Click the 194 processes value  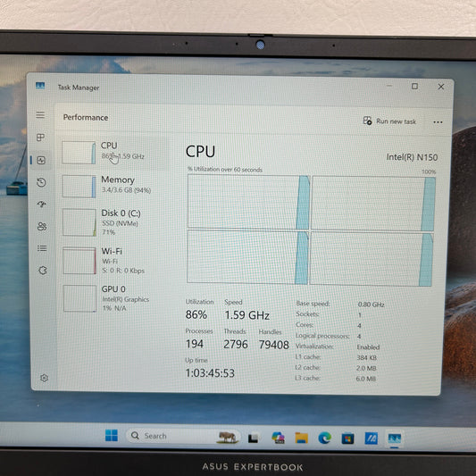click(x=195, y=344)
